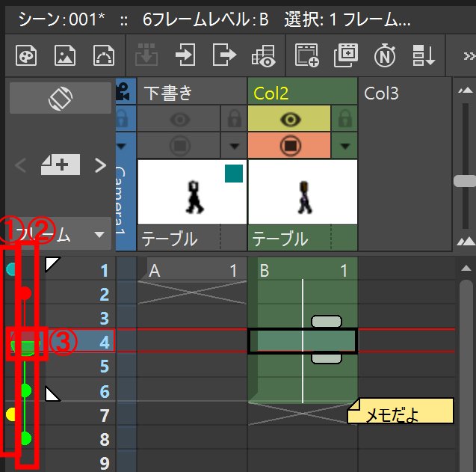Toggle edit in place icon

pos(264,55)
